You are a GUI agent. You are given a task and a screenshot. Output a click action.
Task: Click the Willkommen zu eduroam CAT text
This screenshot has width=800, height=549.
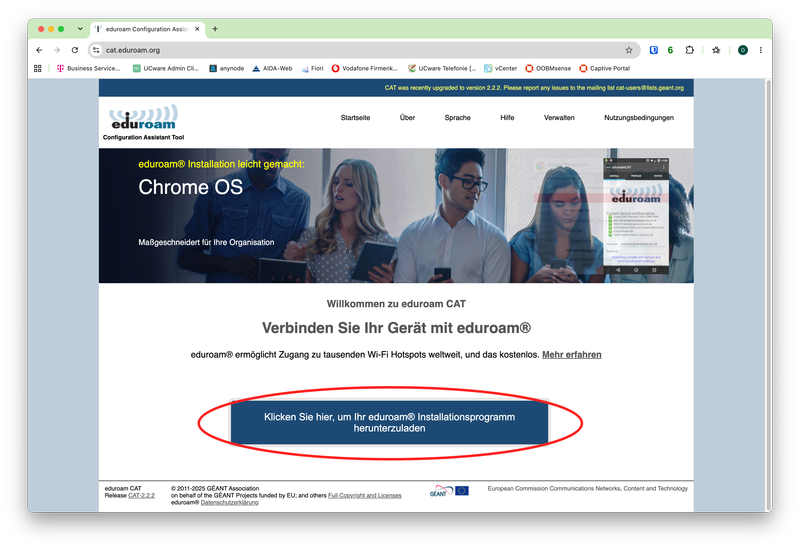396,304
